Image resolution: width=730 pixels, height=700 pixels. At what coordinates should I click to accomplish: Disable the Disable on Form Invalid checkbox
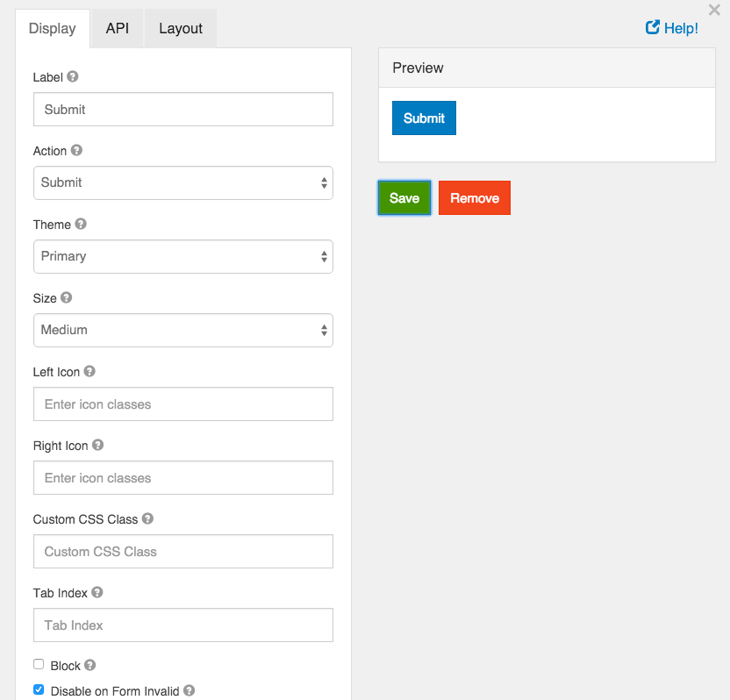[39, 690]
